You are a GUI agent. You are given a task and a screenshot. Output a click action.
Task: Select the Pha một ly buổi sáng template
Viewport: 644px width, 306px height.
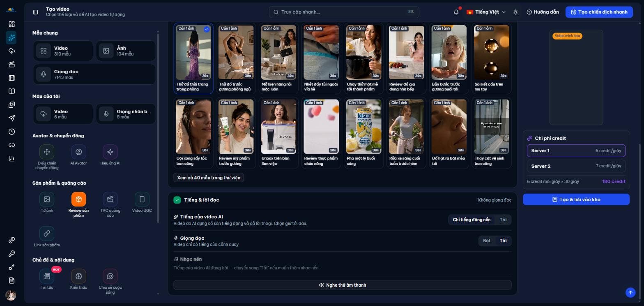click(363, 132)
